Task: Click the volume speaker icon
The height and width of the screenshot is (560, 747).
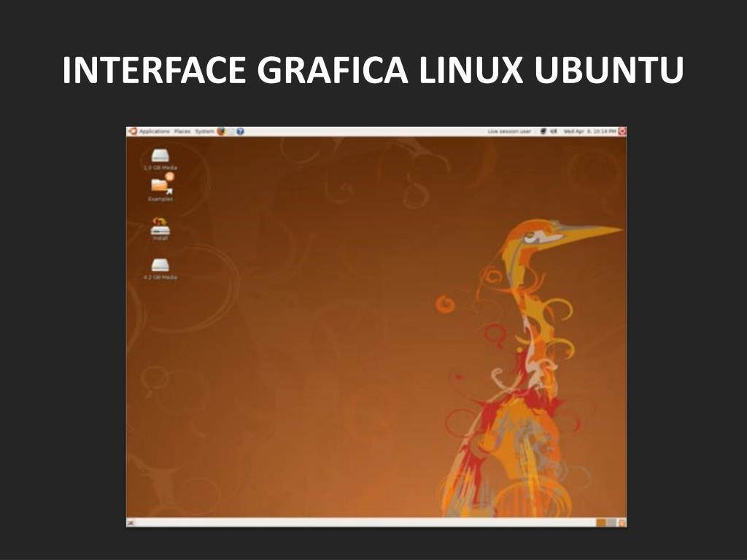Action: [554, 131]
